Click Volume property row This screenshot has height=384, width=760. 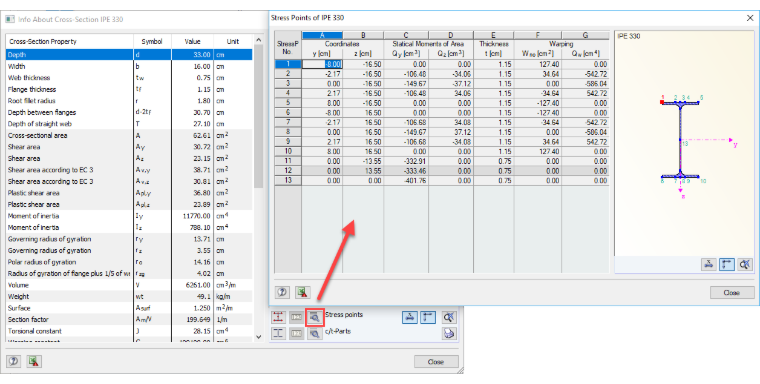click(x=129, y=285)
